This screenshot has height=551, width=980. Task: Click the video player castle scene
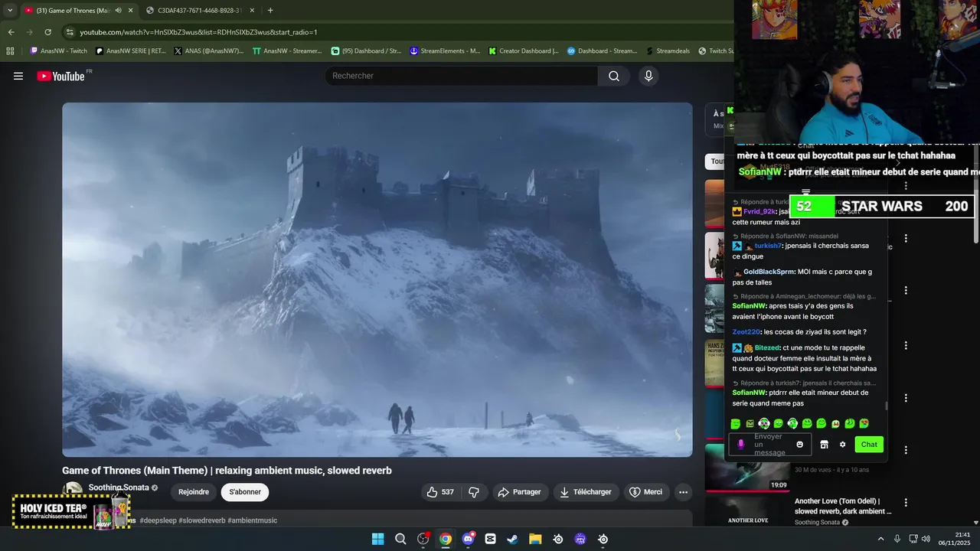[377, 279]
